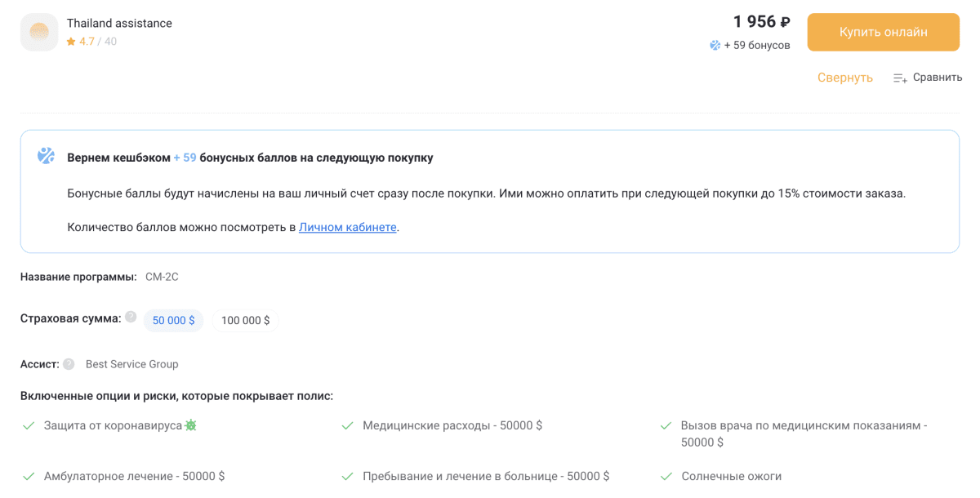Click the cashback percent icon in banner
Image resolution: width=980 pixels, height=498 pixels.
[x=46, y=156]
